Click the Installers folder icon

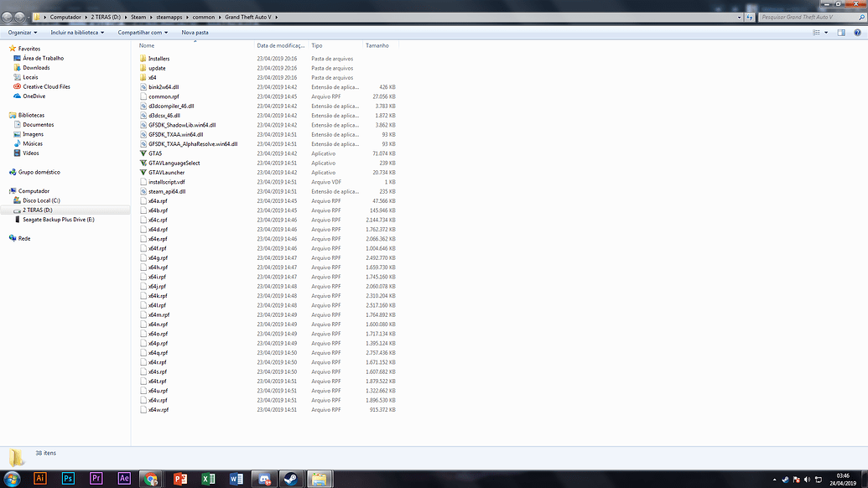click(x=143, y=59)
